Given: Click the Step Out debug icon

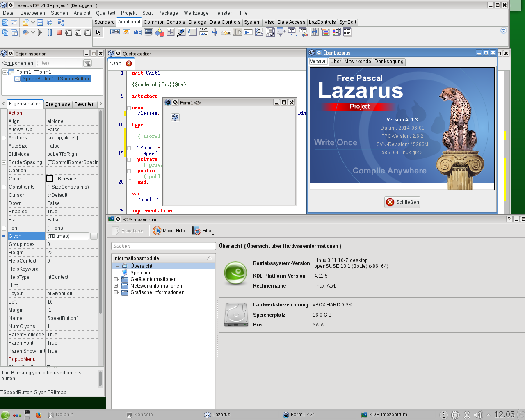Looking at the screenshot, I should point(87,32).
